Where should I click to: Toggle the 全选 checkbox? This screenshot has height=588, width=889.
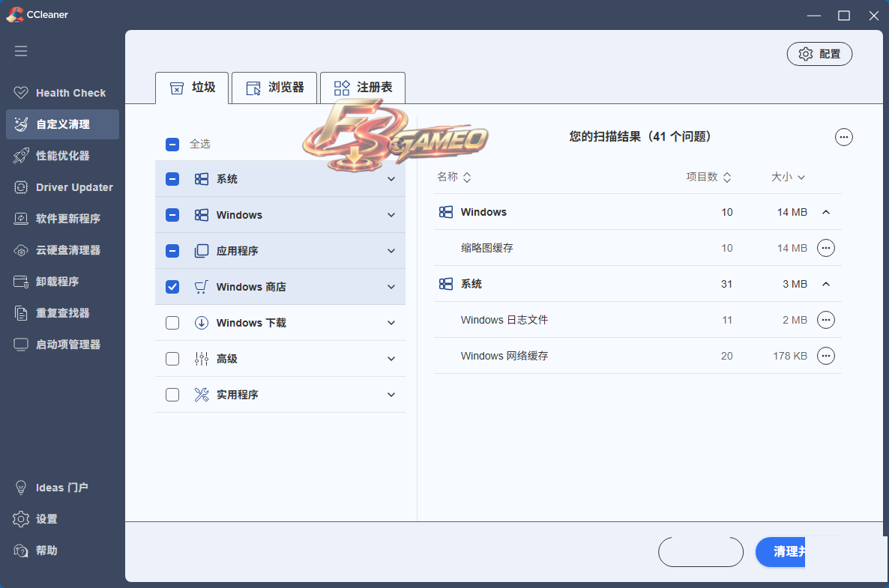click(x=172, y=145)
